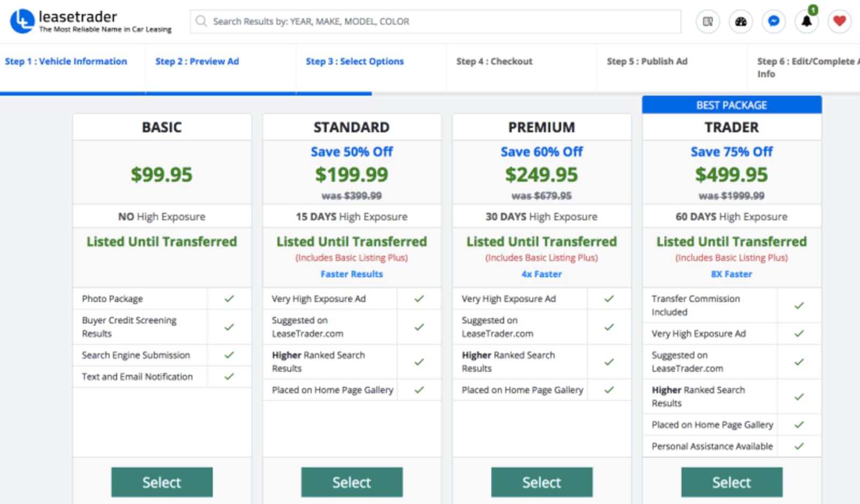The height and width of the screenshot is (504, 860).
Task: Click 60 DAYS High Exposure text
Action: tap(732, 217)
